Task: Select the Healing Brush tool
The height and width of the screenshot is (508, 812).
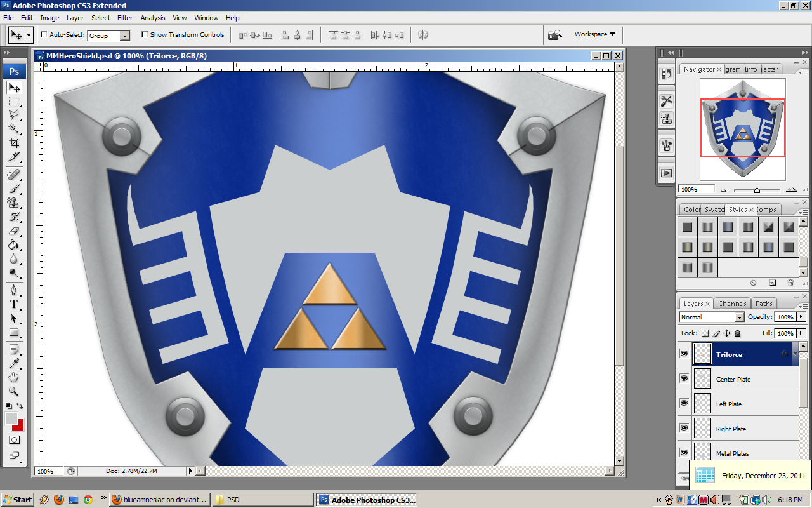Action: (x=14, y=175)
